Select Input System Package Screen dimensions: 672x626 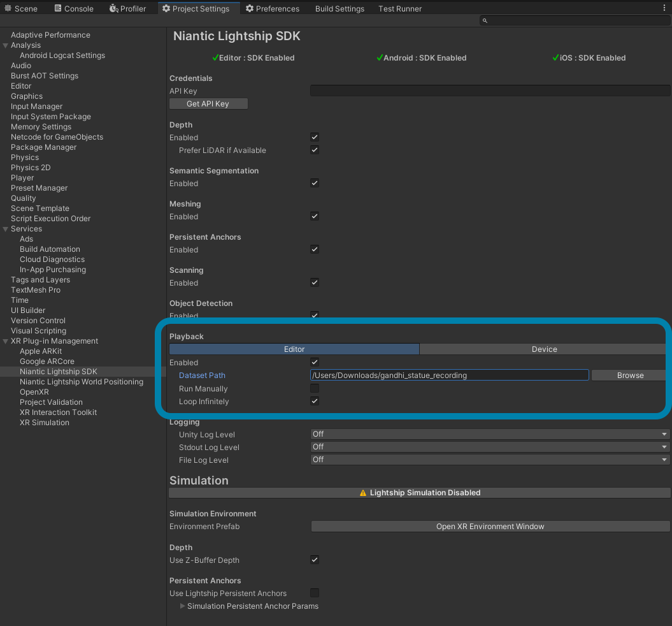[50, 117]
